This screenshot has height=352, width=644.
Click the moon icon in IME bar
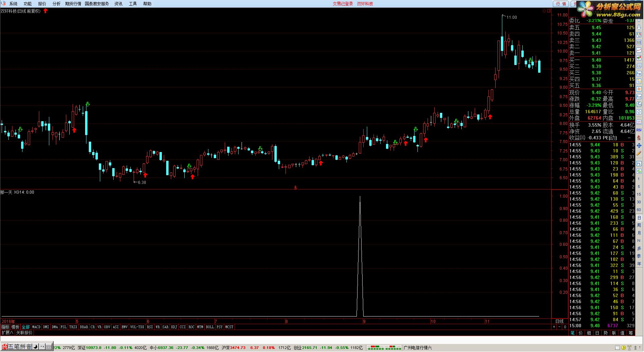[x=36, y=347]
